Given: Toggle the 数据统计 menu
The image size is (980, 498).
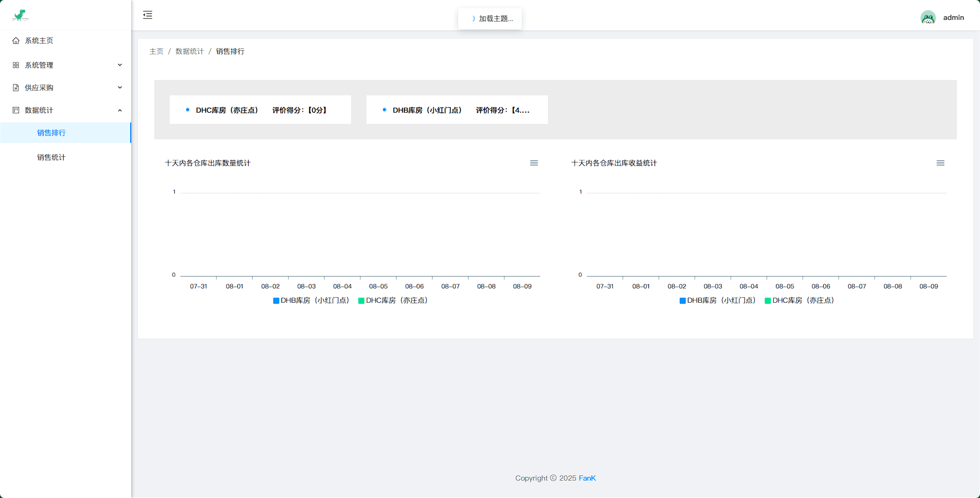Looking at the screenshot, I should coord(66,110).
